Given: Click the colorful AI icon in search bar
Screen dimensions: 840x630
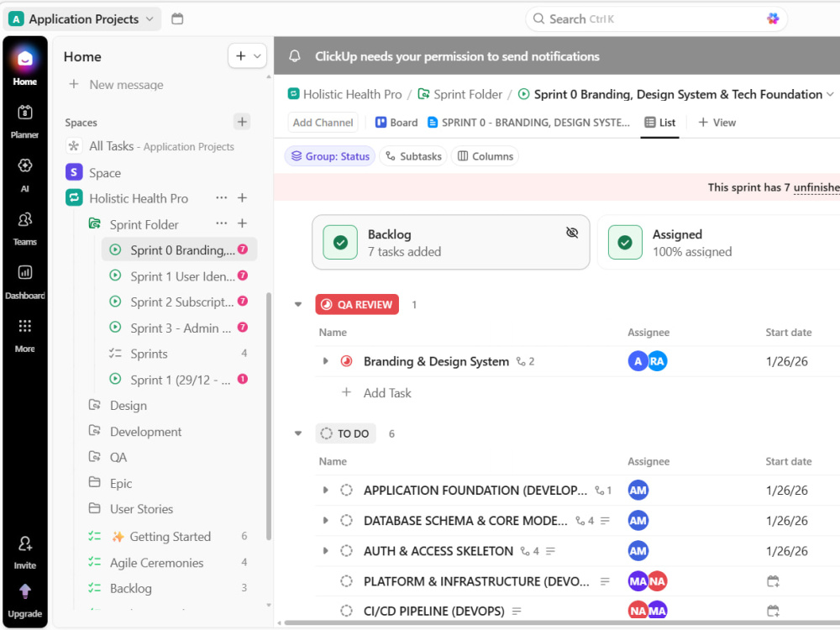Looking at the screenshot, I should [x=773, y=18].
